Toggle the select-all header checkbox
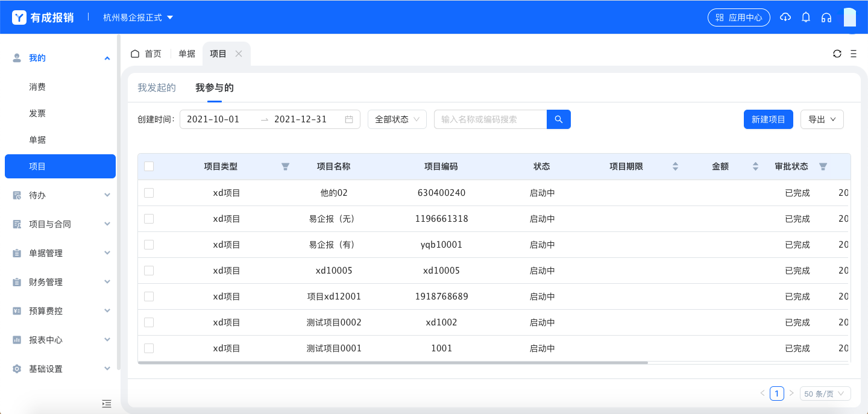The width and height of the screenshot is (868, 414). (149, 167)
